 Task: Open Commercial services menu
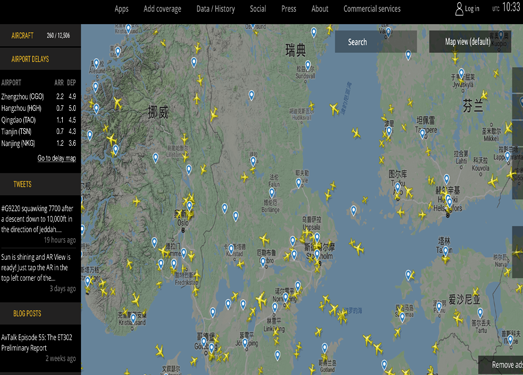tap(372, 9)
